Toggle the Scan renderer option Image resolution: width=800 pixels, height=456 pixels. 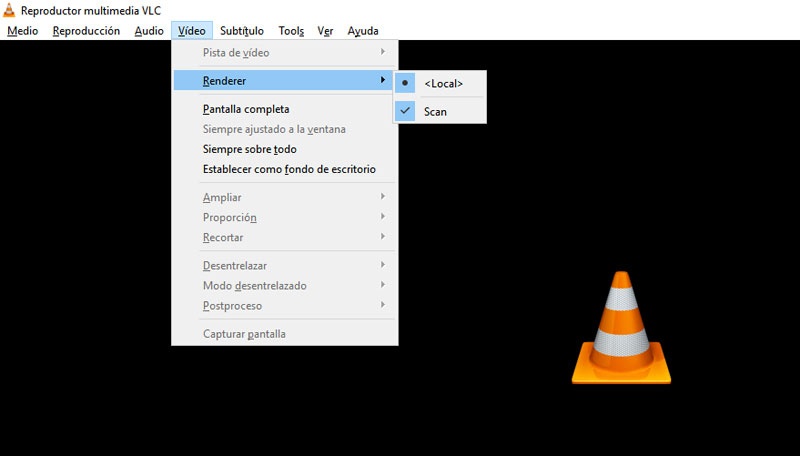(x=440, y=112)
